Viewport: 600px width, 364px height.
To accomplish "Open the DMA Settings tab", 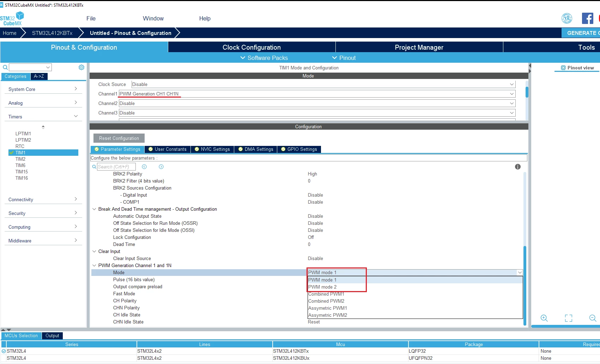I will [x=256, y=149].
